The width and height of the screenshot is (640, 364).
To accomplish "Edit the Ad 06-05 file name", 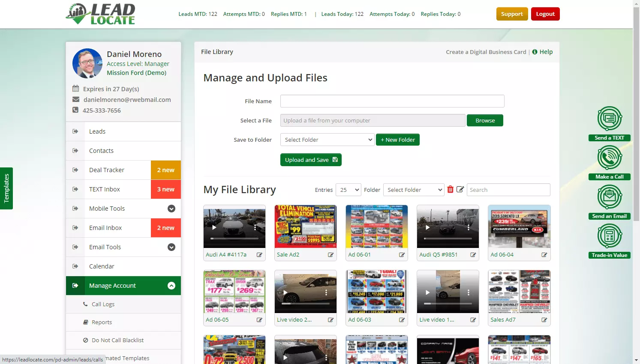I will tap(259, 320).
